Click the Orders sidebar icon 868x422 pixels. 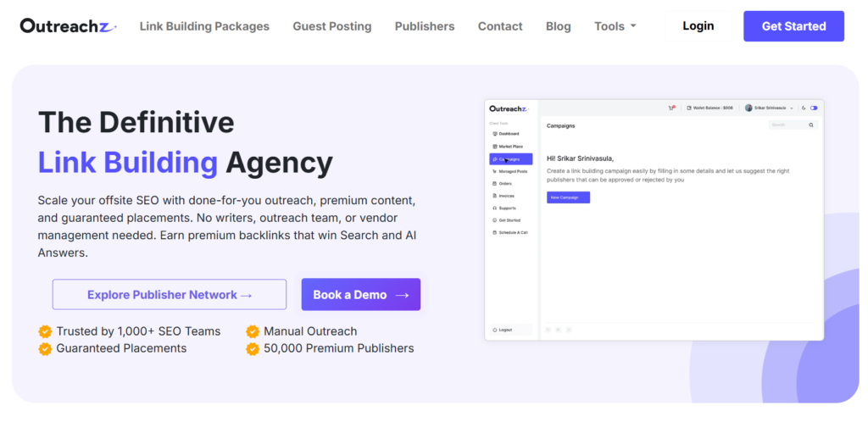point(495,184)
